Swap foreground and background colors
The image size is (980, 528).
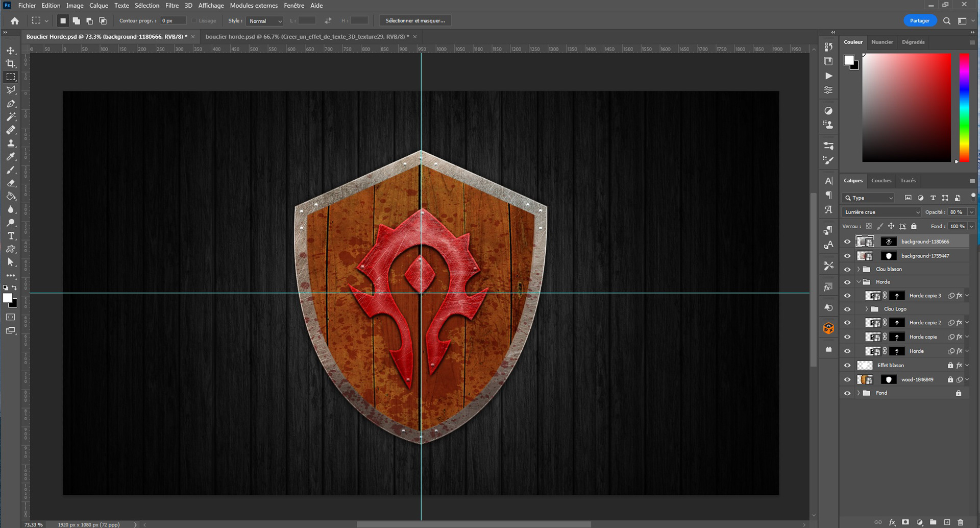click(x=15, y=288)
